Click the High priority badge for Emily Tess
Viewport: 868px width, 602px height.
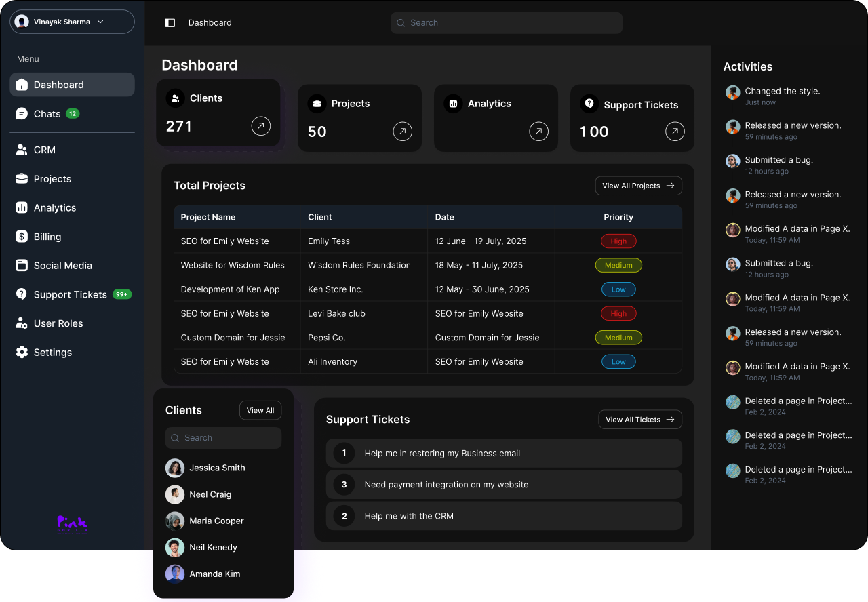click(618, 241)
